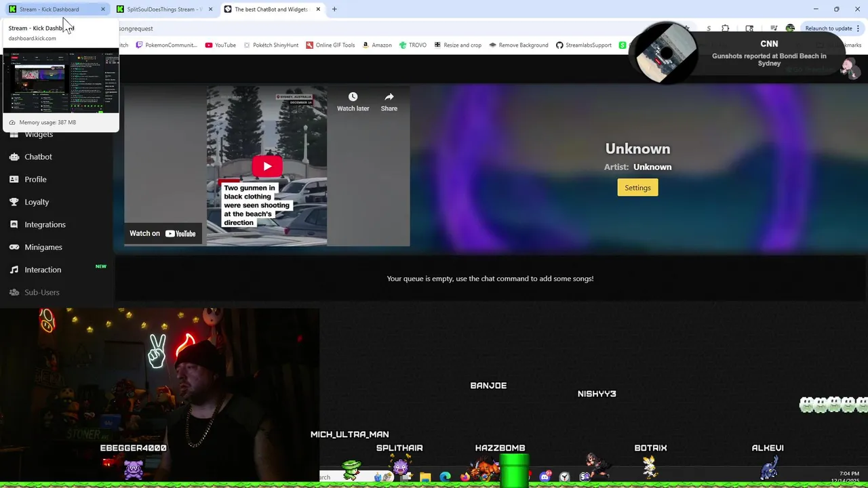This screenshot has height=488, width=868.
Task: Click the Watch later clock icon
Action: pos(353,97)
